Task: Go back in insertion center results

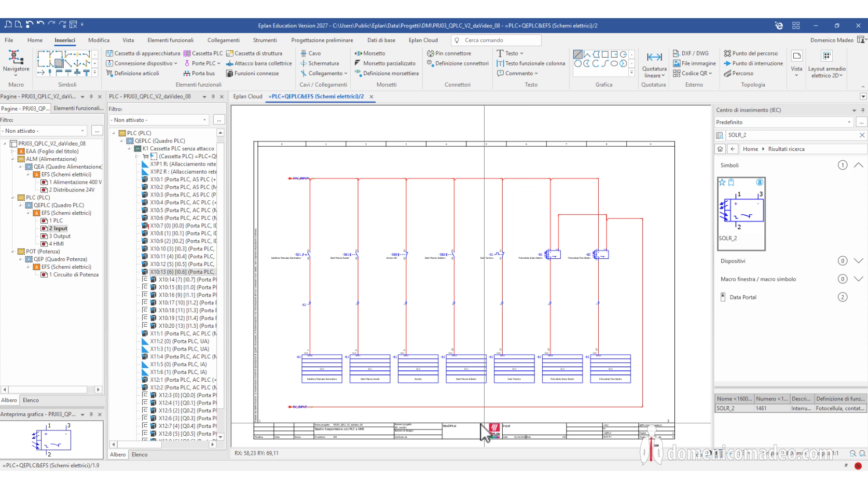Action: click(x=733, y=149)
